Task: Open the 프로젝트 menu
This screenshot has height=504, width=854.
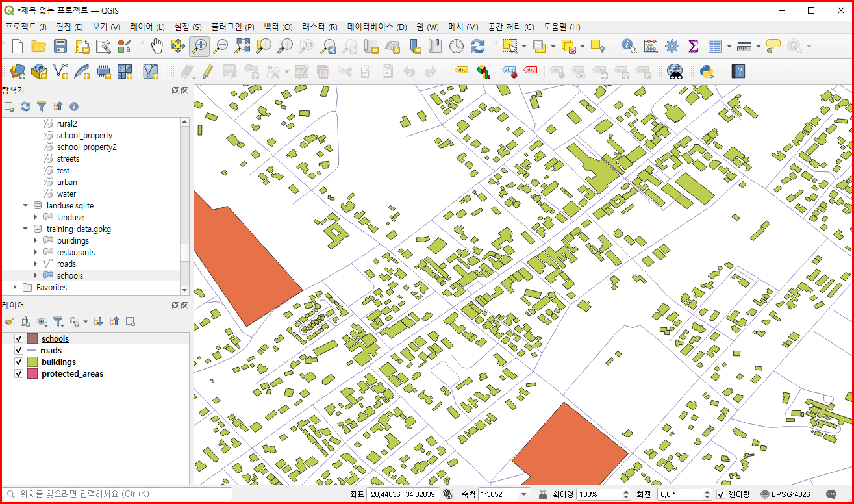Action: pos(26,27)
